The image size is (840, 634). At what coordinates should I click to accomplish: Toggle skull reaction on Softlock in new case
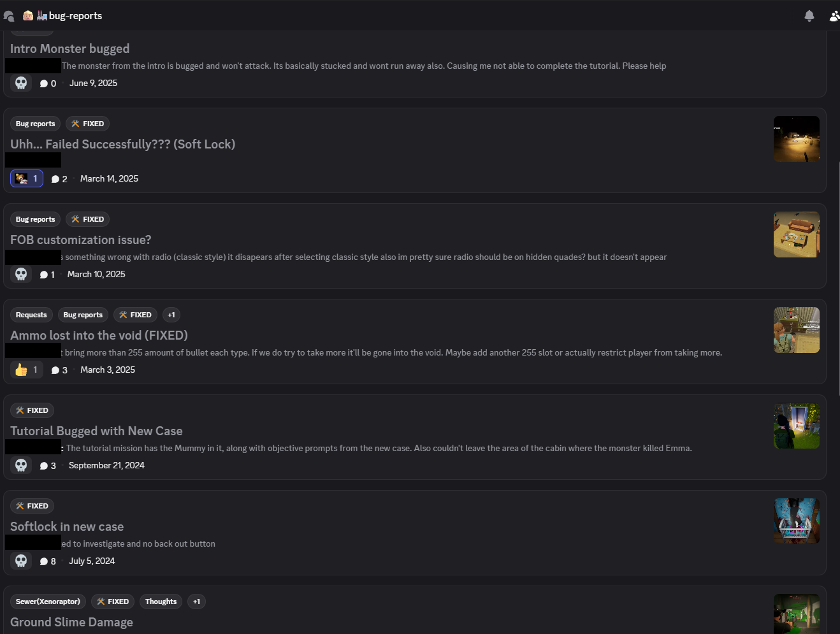21,561
